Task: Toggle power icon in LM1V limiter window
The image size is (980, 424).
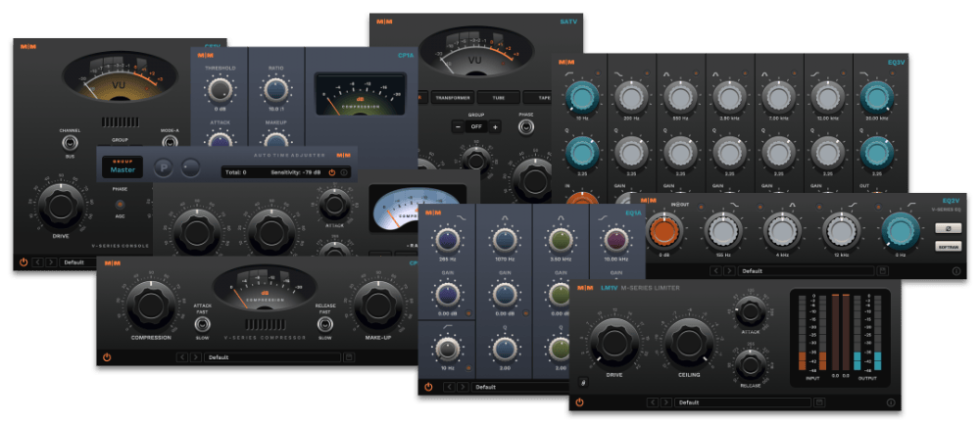Action: [579, 402]
